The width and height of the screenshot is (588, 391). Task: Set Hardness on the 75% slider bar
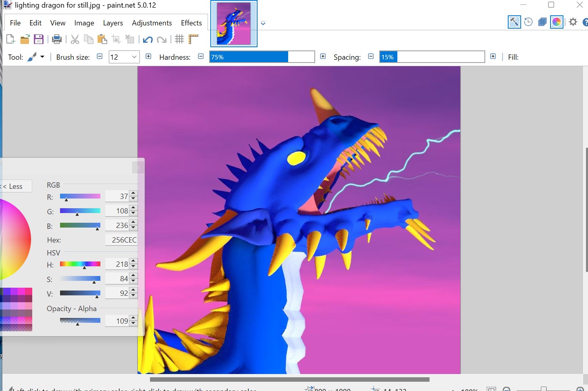[262, 57]
